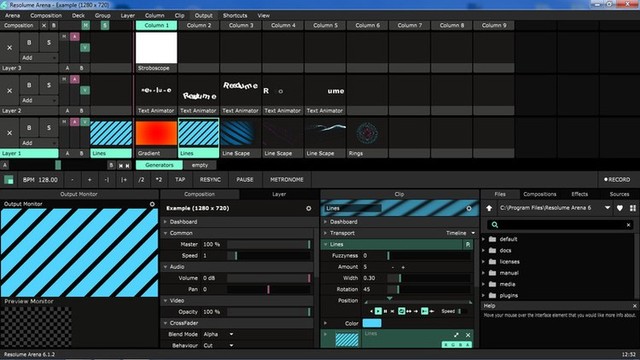Switch to the Sources tab

[619, 194]
